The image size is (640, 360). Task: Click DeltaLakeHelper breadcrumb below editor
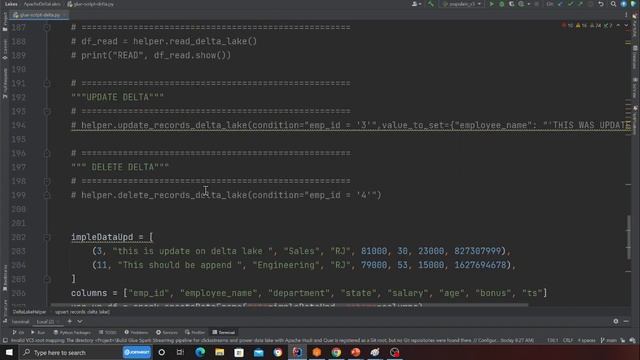click(29, 312)
